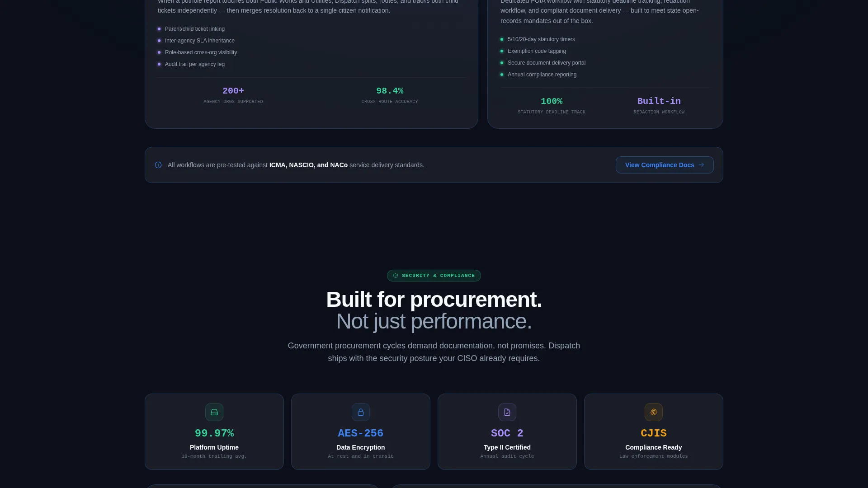Click the View Compliance Docs button
This screenshot has height=488, width=868.
[665, 165]
